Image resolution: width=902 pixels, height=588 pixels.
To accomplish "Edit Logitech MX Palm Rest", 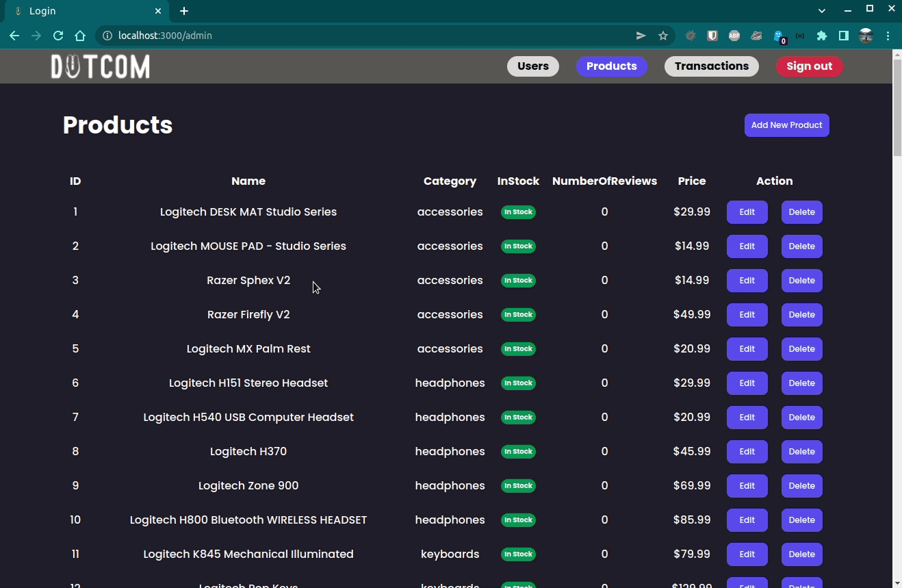I will [x=747, y=349].
